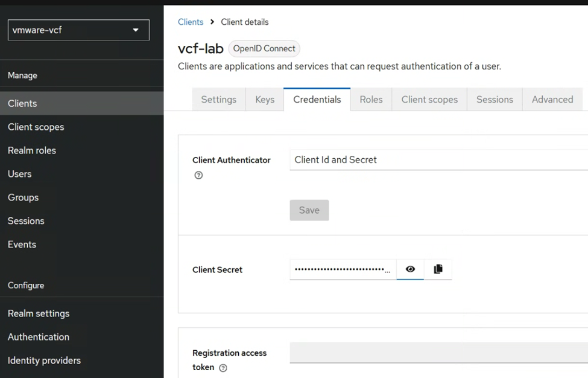Screen dimensions: 588x378
Task: Click the Registration access token help icon
Action: [223, 368]
